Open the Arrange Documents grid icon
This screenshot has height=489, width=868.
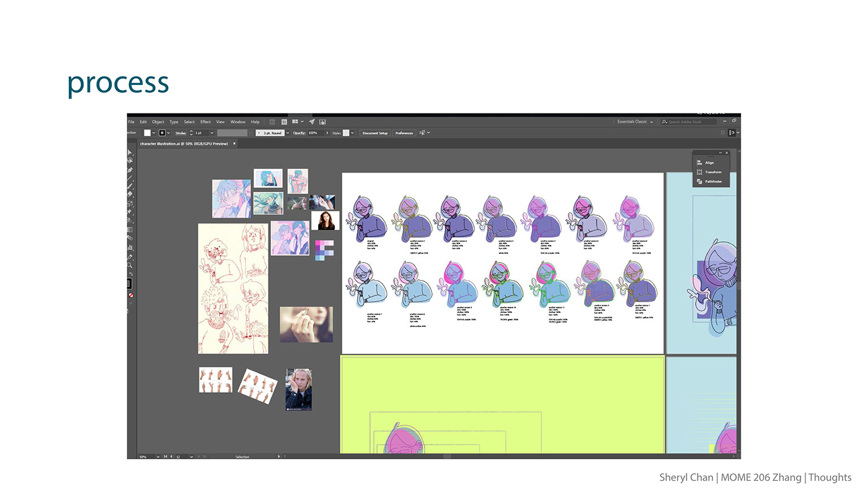pos(295,122)
